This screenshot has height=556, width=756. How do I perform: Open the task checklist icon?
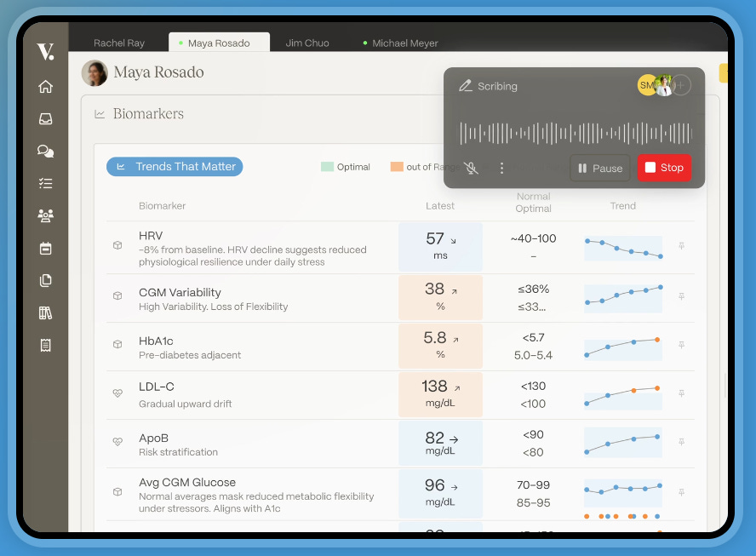pos(45,183)
